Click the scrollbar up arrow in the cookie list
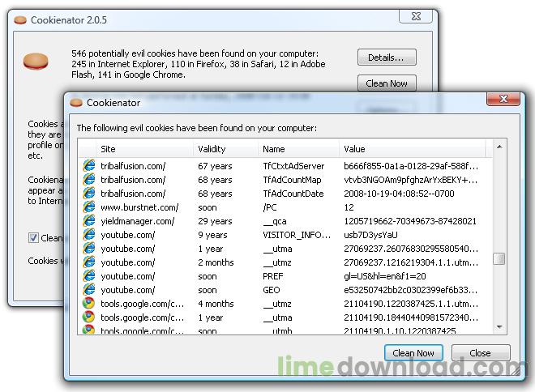The width and height of the screenshot is (535, 392). pos(499,147)
